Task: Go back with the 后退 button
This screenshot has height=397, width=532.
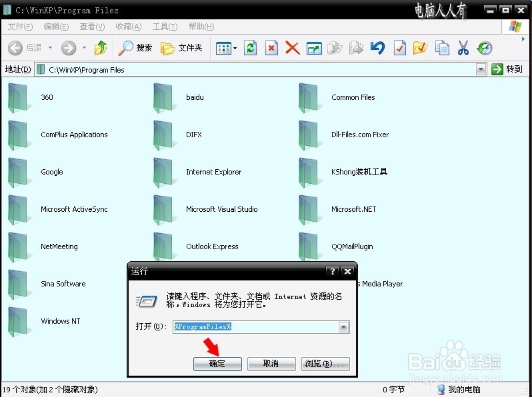Action: (25, 48)
